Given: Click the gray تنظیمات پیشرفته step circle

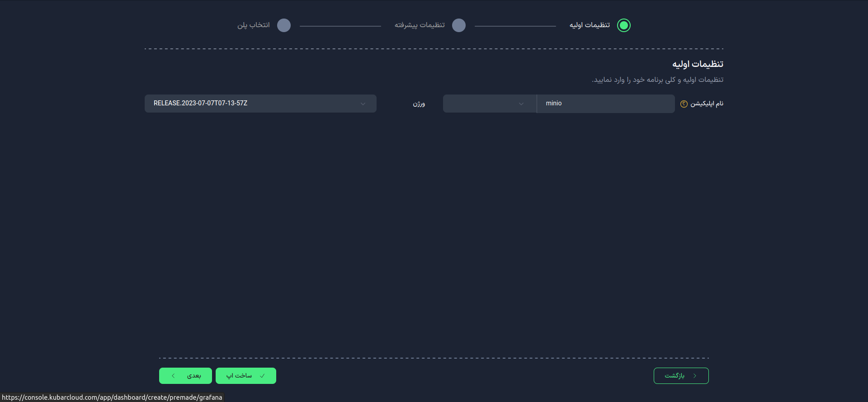Looking at the screenshot, I should (x=459, y=25).
